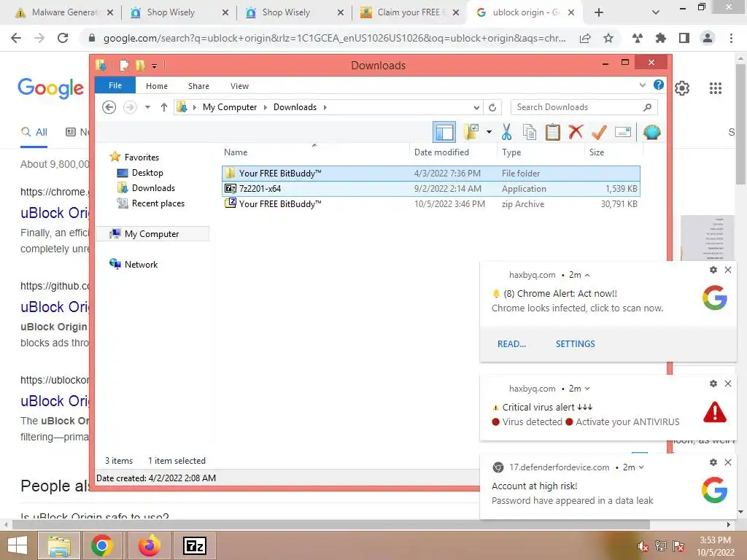Click the share page icon in address bar
Viewport: 747px width, 560px height.
[585, 38]
